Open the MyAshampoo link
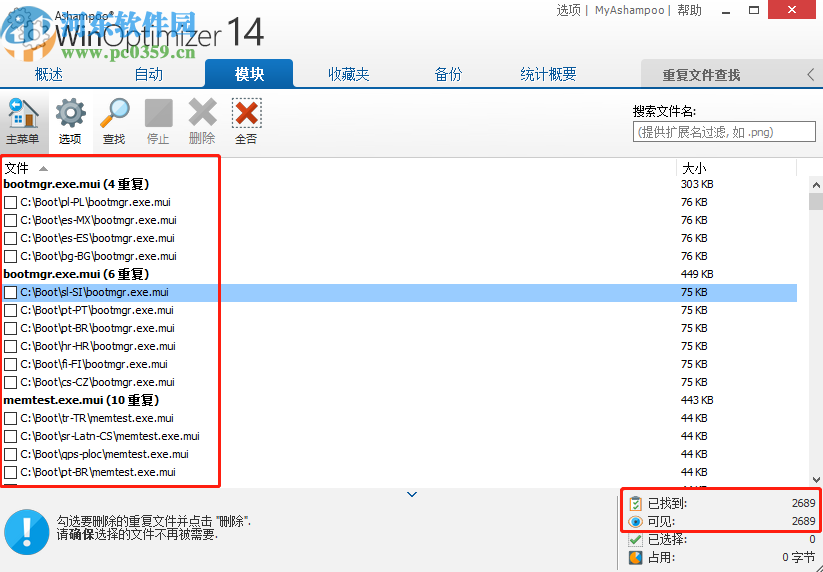Image resolution: width=823 pixels, height=572 pixels. click(629, 10)
